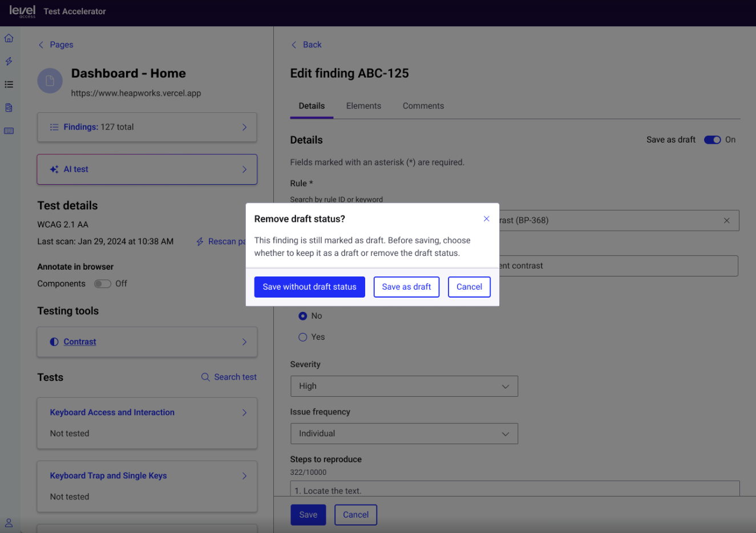Click the Steps to reproduce text area
Screen dimensions: 756x533
point(515,489)
